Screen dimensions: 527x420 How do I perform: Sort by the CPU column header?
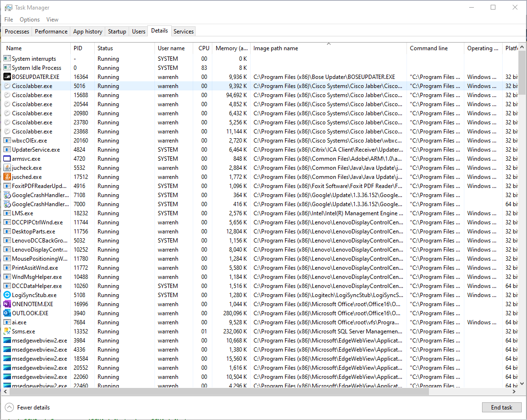pos(203,48)
